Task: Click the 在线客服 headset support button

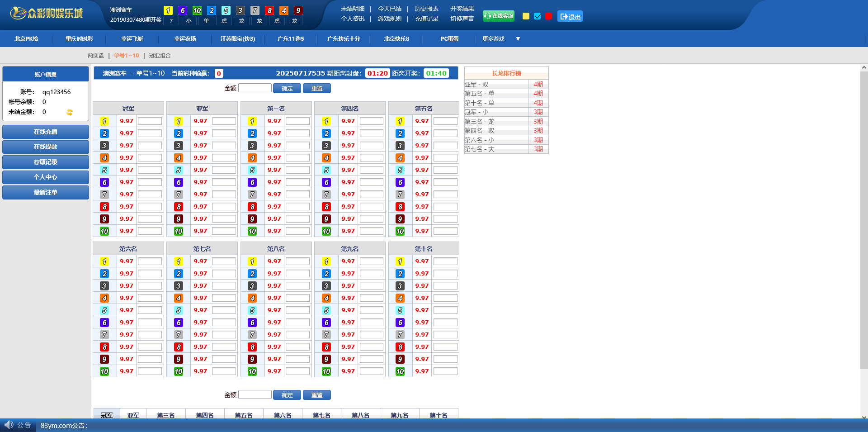Action: tap(498, 16)
